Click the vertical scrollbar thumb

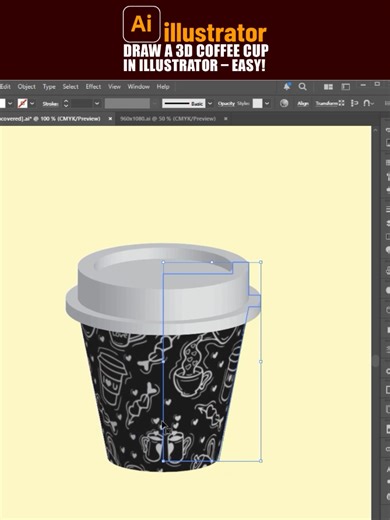pos(376,361)
